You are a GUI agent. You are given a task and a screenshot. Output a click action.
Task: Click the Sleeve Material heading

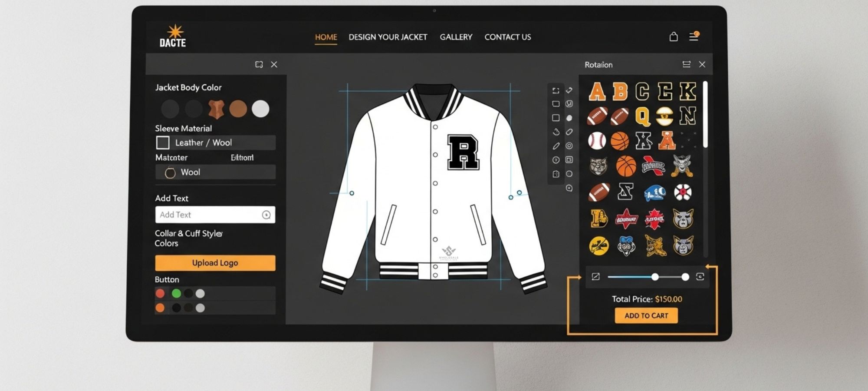(x=184, y=128)
